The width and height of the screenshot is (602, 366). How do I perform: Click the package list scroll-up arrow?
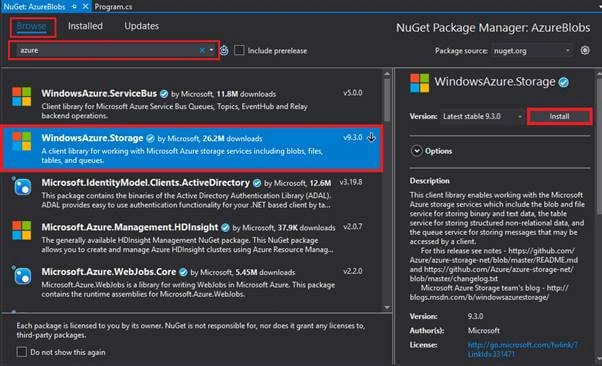387,74
